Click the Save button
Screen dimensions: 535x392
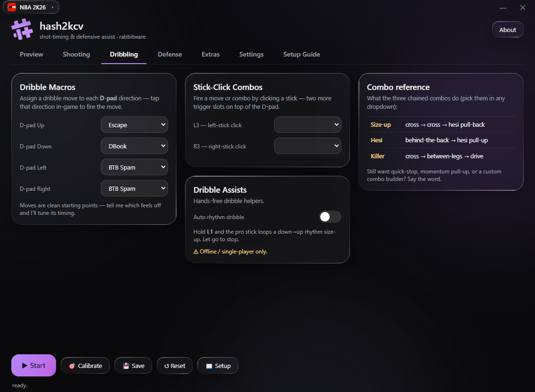tap(133, 366)
